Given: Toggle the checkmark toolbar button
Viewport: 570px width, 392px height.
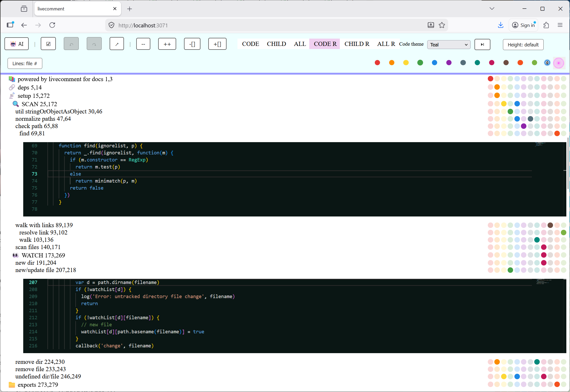Looking at the screenshot, I should pos(48,44).
